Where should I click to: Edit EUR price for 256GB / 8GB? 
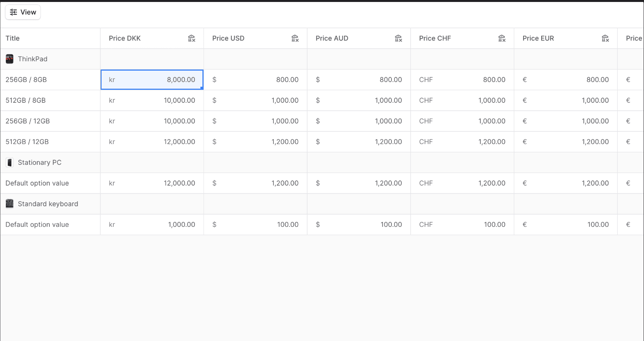tap(566, 80)
